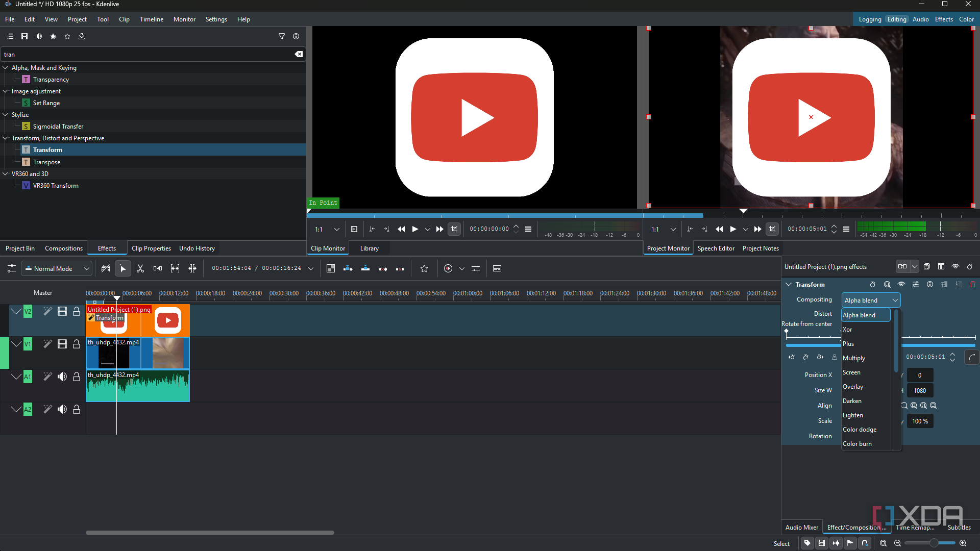Open the Timeline menu
980x551 pixels.
[151, 19]
